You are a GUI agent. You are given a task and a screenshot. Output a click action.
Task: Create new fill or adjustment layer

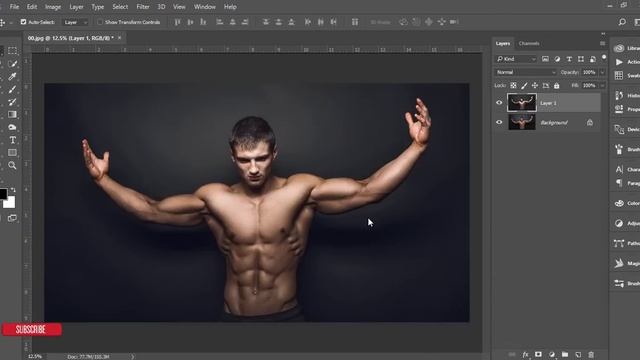coord(552,354)
